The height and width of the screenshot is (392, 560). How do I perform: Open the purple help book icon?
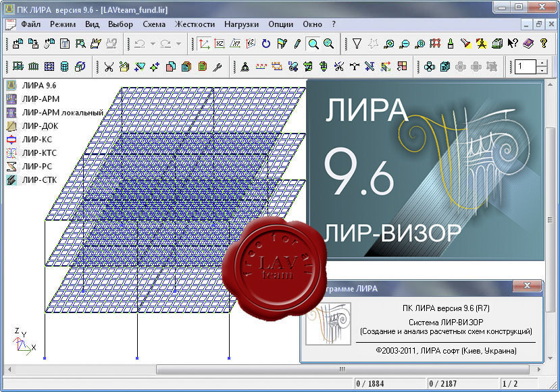pos(528,44)
